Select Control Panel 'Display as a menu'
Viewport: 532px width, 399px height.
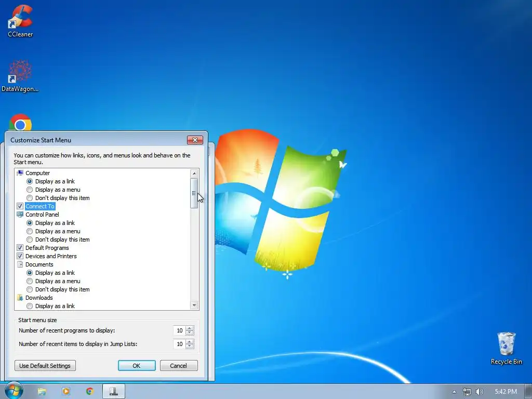click(30, 231)
